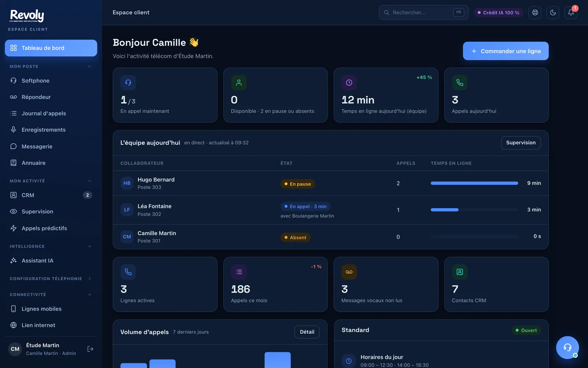Click Hugo Bernard's online time bar
The height and width of the screenshot is (368, 588).
474,183
